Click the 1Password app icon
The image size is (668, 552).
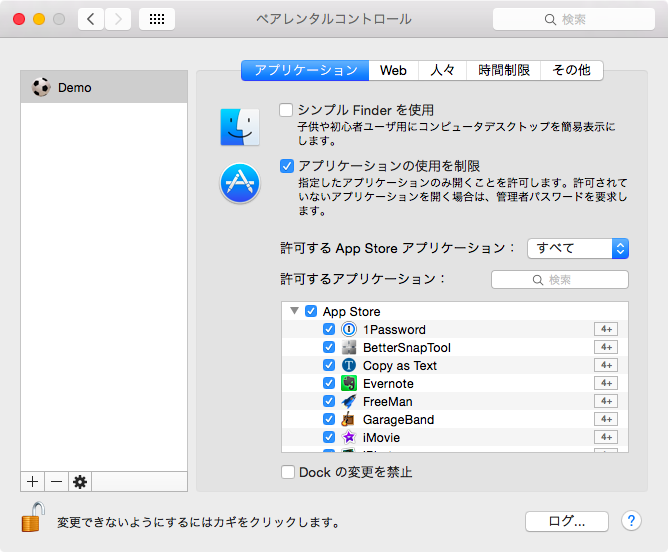point(348,329)
